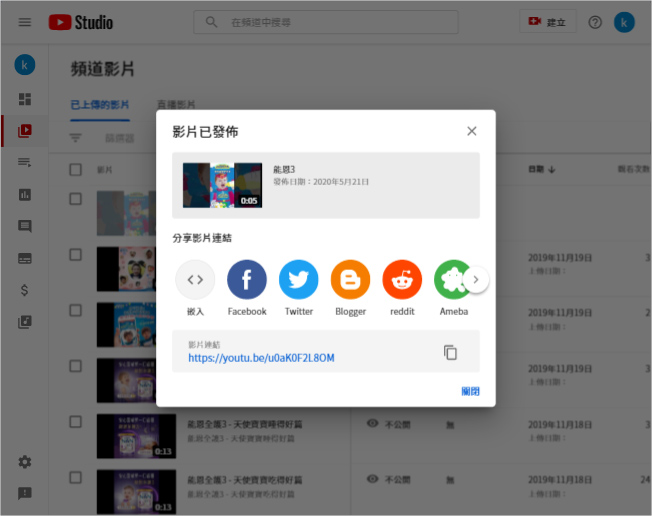Click the 觀看次數 column header
The width and height of the screenshot is (652, 516).
tap(633, 169)
